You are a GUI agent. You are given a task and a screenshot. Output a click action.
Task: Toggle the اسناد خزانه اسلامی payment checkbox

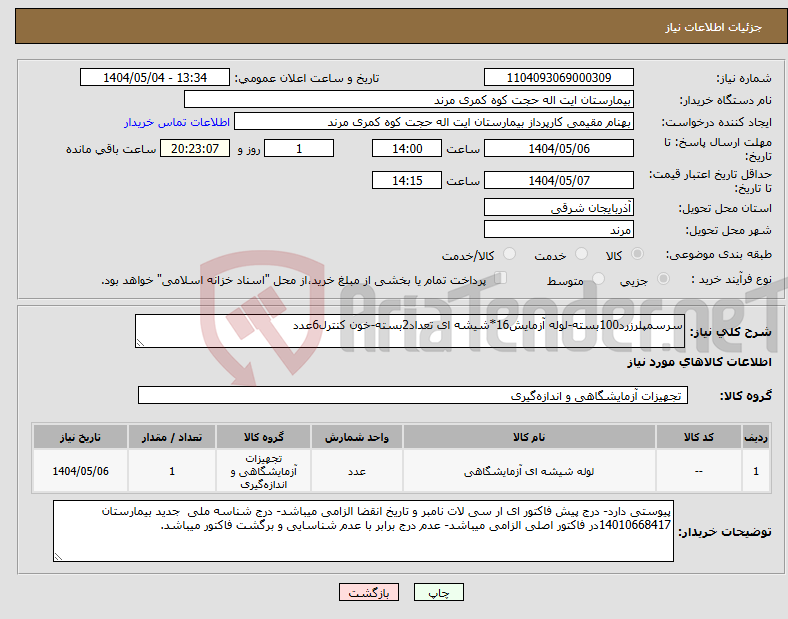tap(501, 277)
